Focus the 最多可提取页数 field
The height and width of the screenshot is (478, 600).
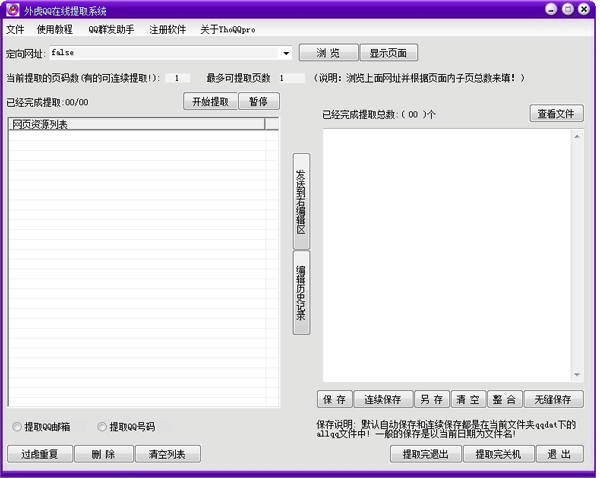292,78
